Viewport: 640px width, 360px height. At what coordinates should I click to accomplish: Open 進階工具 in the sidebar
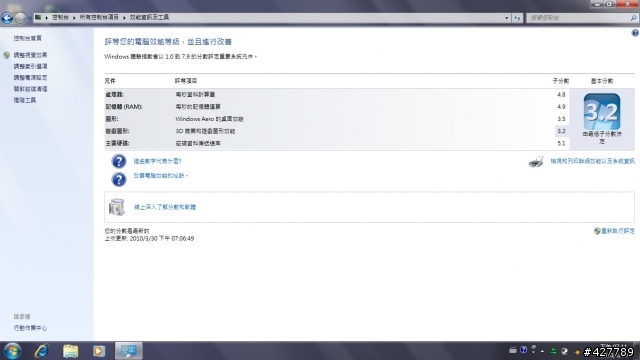coord(24,100)
